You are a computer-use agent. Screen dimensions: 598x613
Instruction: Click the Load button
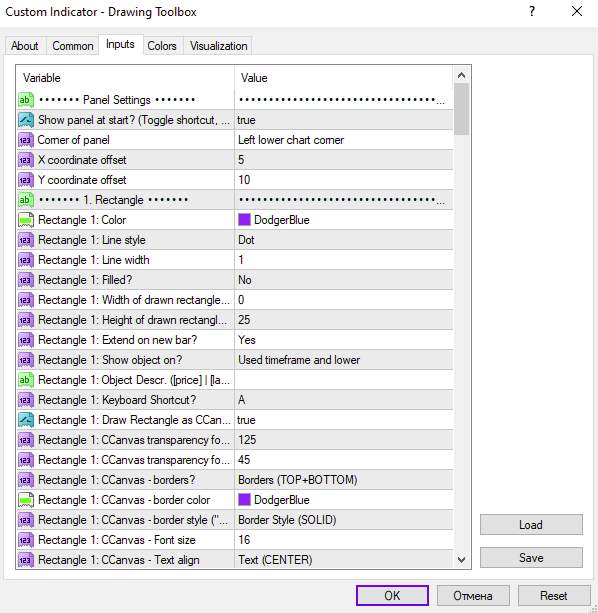[531, 525]
